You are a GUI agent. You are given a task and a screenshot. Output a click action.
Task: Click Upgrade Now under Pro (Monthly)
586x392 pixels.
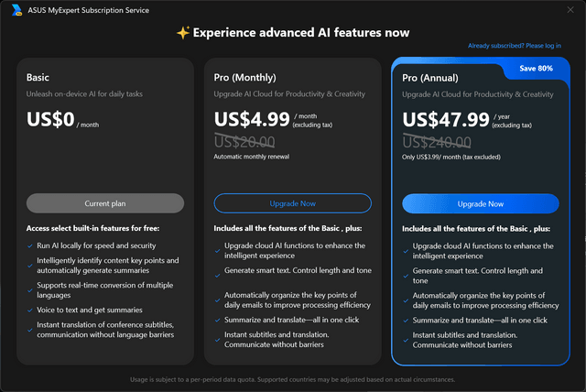(x=293, y=203)
